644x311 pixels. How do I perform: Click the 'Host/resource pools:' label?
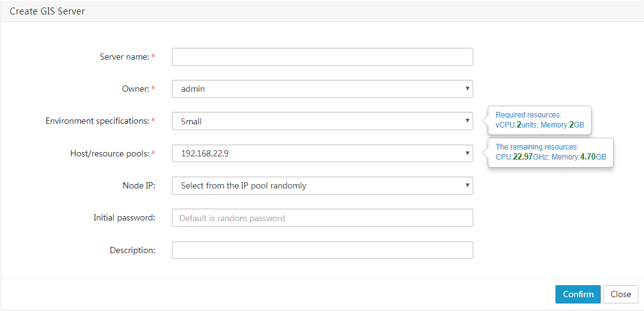pos(110,153)
